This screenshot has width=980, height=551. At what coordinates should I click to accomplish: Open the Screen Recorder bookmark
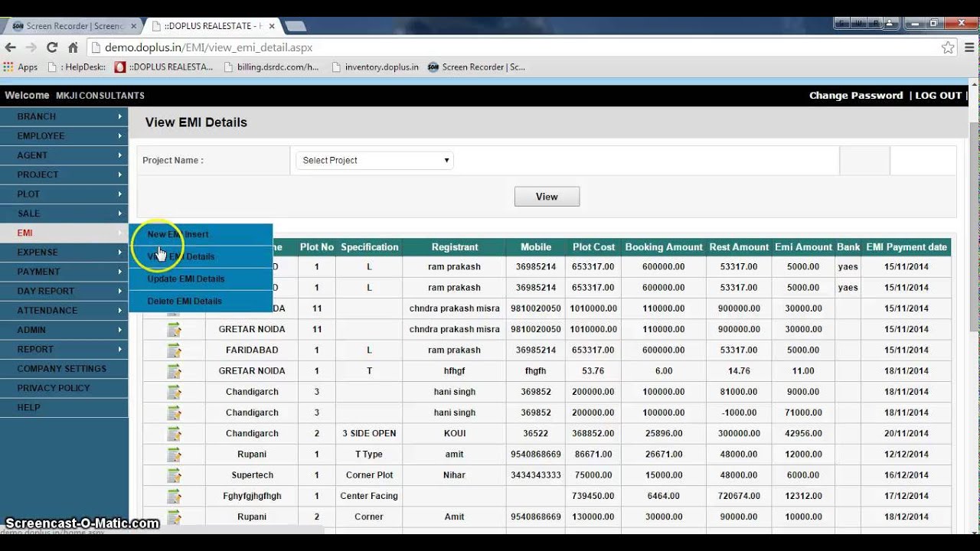[x=476, y=67]
